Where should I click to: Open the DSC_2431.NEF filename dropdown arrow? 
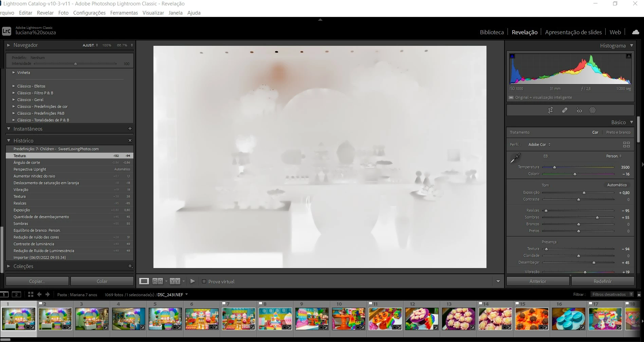coord(186,294)
